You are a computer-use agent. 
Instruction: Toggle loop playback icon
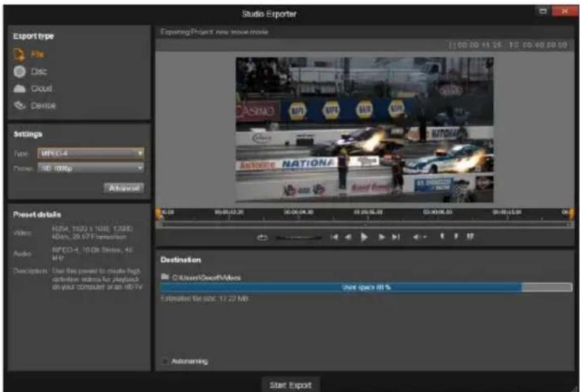262,237
